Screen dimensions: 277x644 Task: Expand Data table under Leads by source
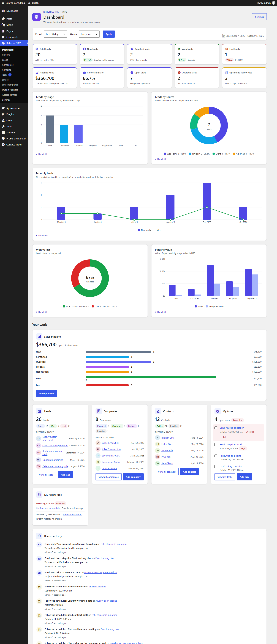pos(161,159)
